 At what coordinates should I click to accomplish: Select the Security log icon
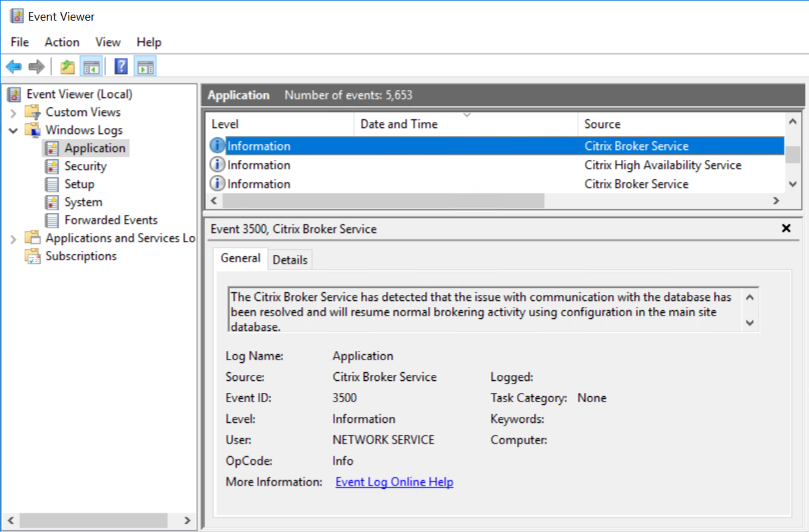51,166
